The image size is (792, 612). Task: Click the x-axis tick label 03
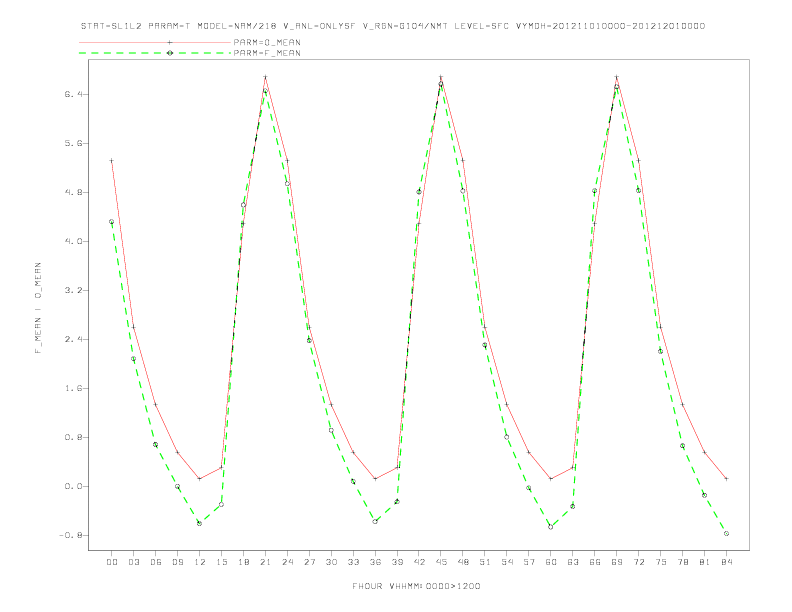(133, 562)
